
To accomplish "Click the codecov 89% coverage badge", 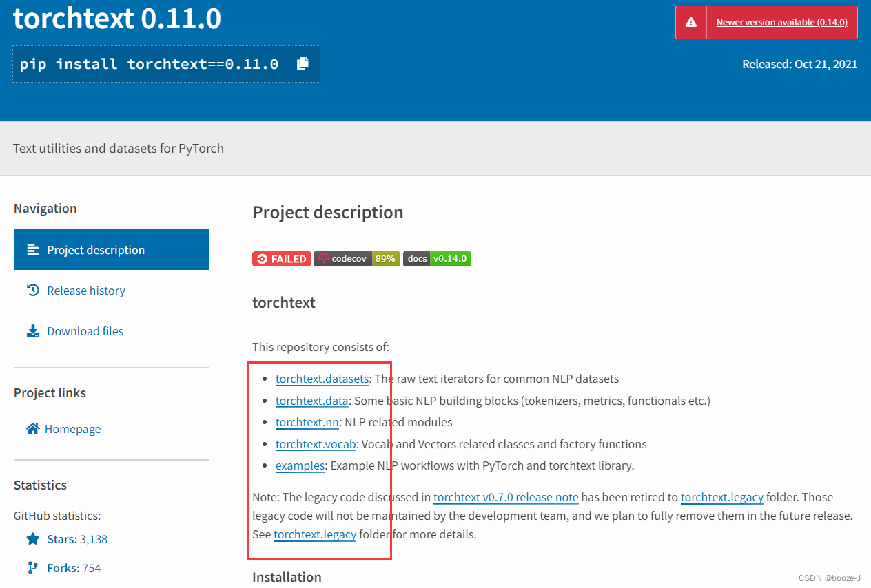I will click(x=356, y=259).
